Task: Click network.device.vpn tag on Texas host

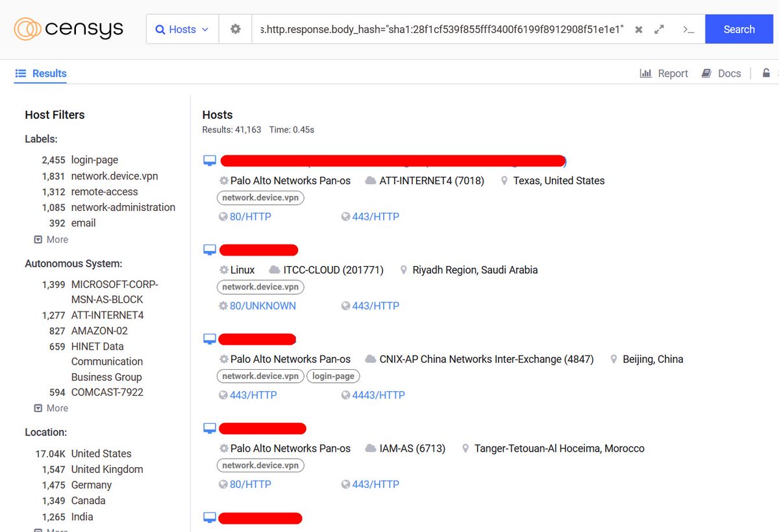Action: click(260, 198)
